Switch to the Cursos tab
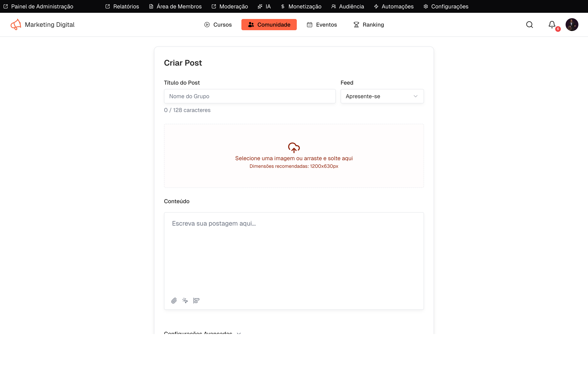Screen dimensions: 588x374 (218, 25)
